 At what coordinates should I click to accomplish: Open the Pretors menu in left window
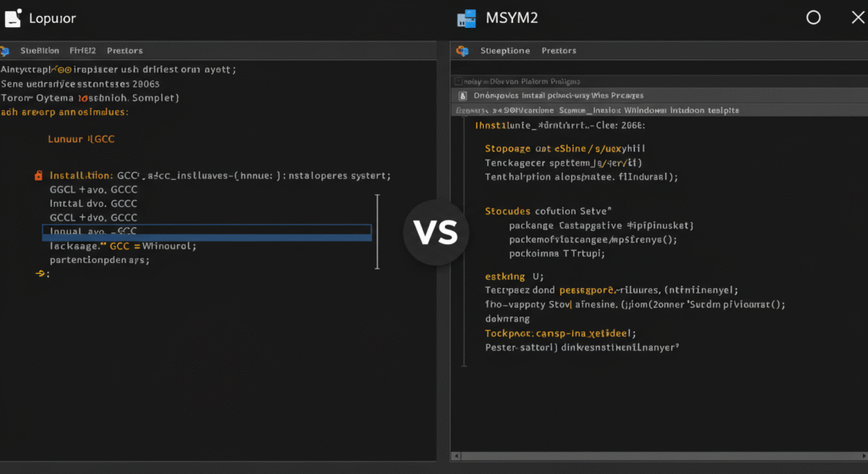(x=125, y=51)
